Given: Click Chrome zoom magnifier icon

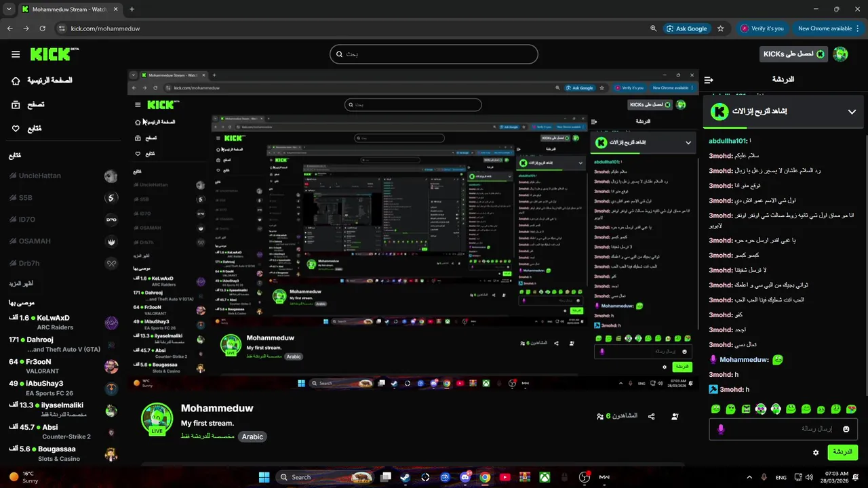Looking at the screenshot, I should pyautogui.click(x=653, y=28).
